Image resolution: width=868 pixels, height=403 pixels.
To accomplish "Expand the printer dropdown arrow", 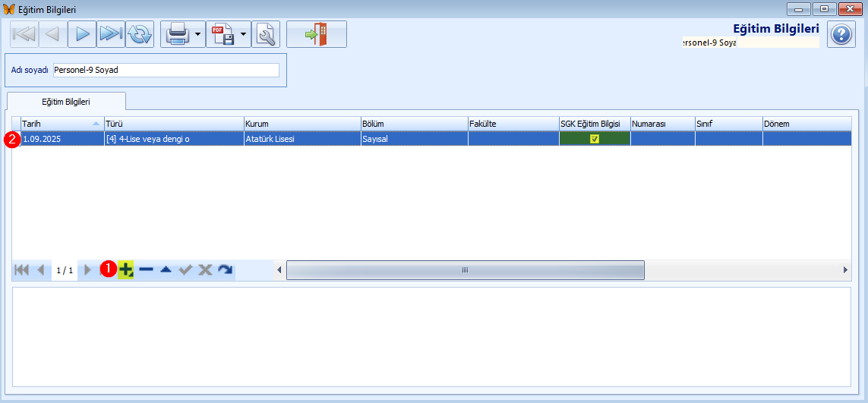I will (197, 34).
